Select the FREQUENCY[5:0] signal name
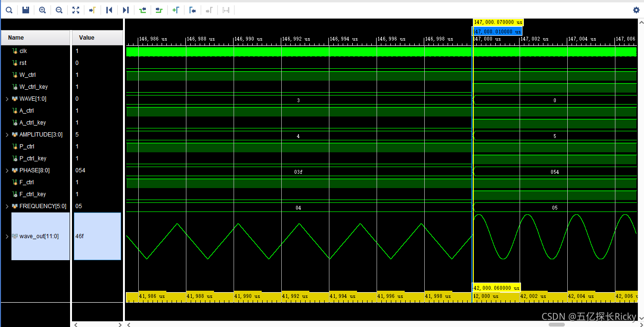The image size is (644, 327). coord(43,206)
